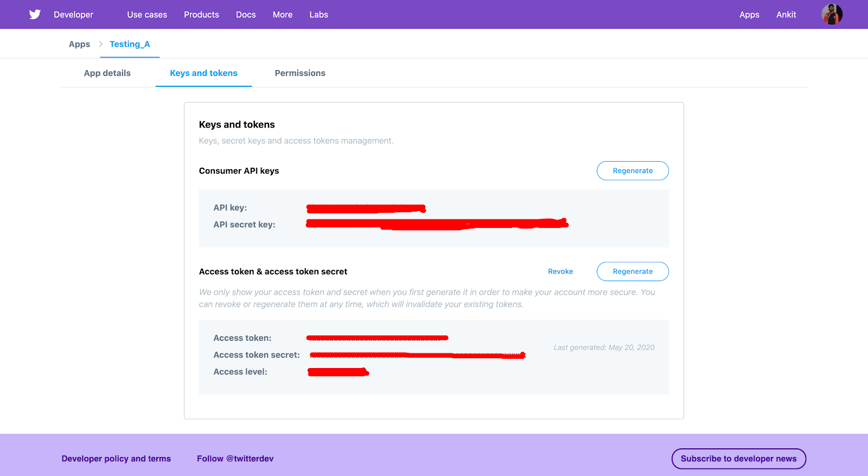Follow @twitterdev link
Screen dimensions: 868x476
coord(235,459)
